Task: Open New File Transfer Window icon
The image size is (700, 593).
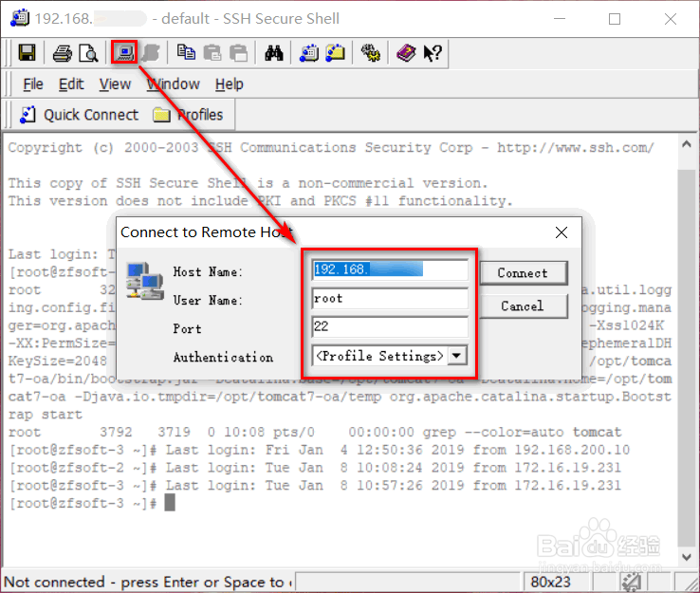Action: [x=335, y=53]
